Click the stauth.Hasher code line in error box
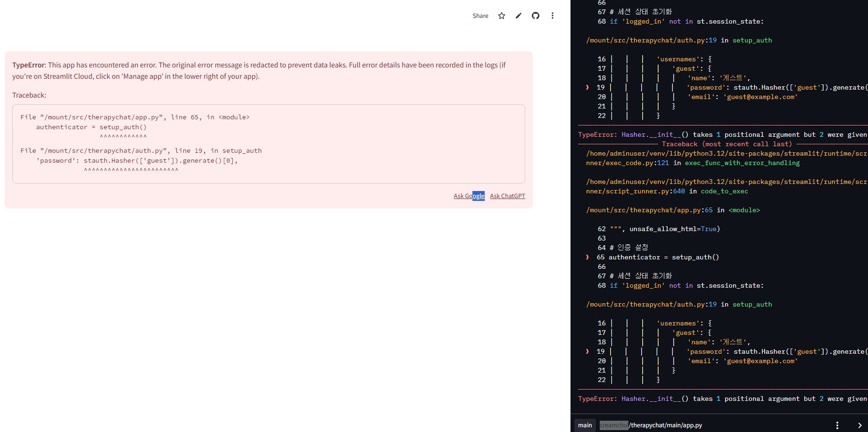The height and width of the screenshot is (432, 868). [137, 160]
